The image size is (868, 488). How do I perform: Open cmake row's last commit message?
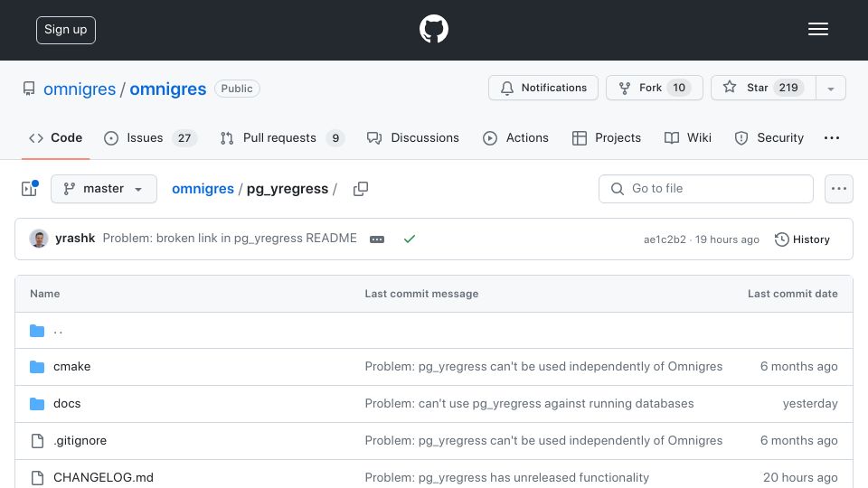[x=543, y=367]
